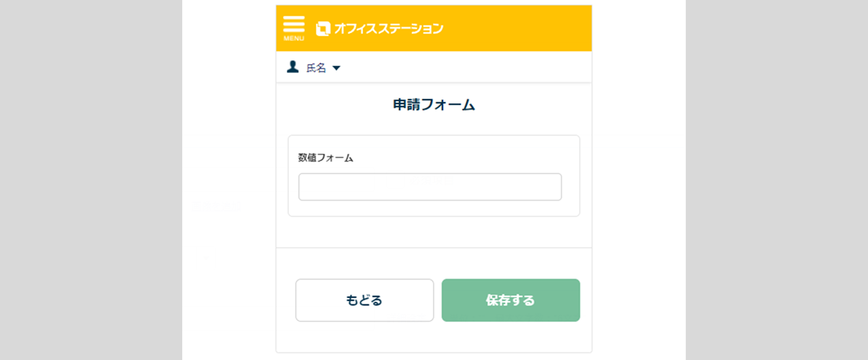Click the 申請フォーム page heading
The height and width of the screenshot is (360, 868).
tap(434, 105)
